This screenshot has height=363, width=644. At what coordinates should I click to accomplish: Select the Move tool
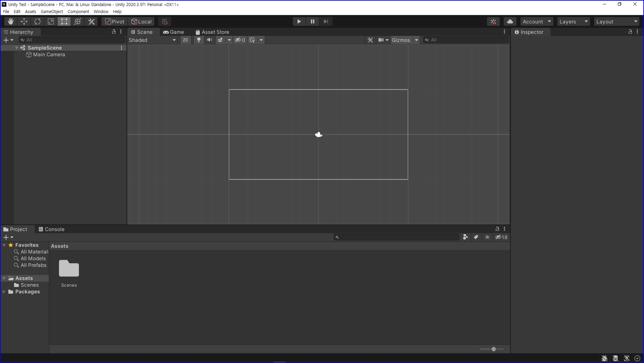(x=24, y=21)
